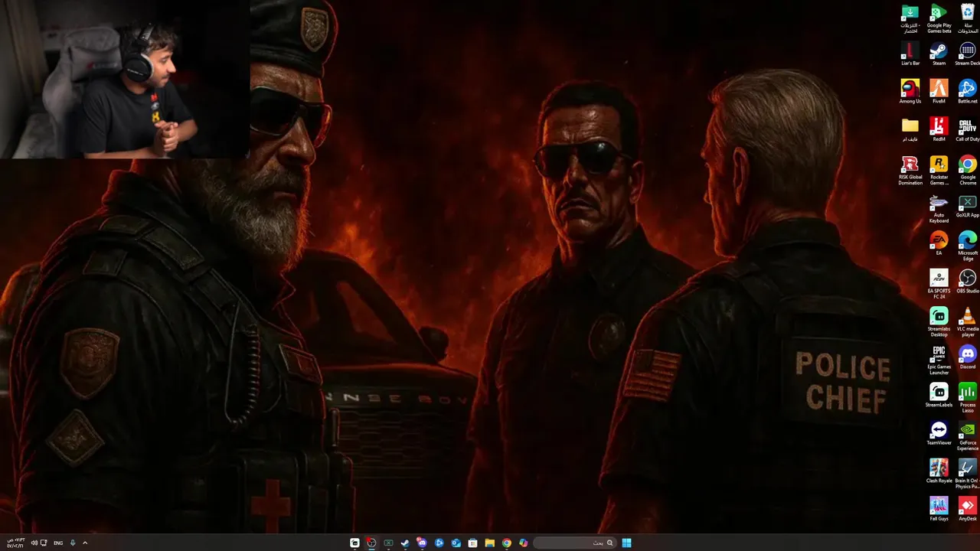Select the Call of Duty desktop icon

click(x=968, y=129)
